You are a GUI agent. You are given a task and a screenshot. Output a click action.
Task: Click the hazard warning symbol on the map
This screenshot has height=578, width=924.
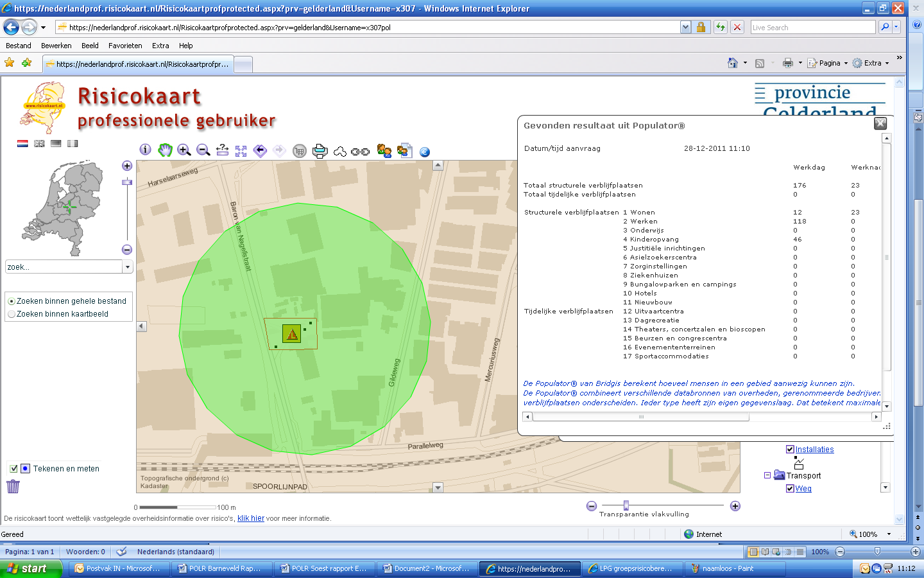coord(292,334)
